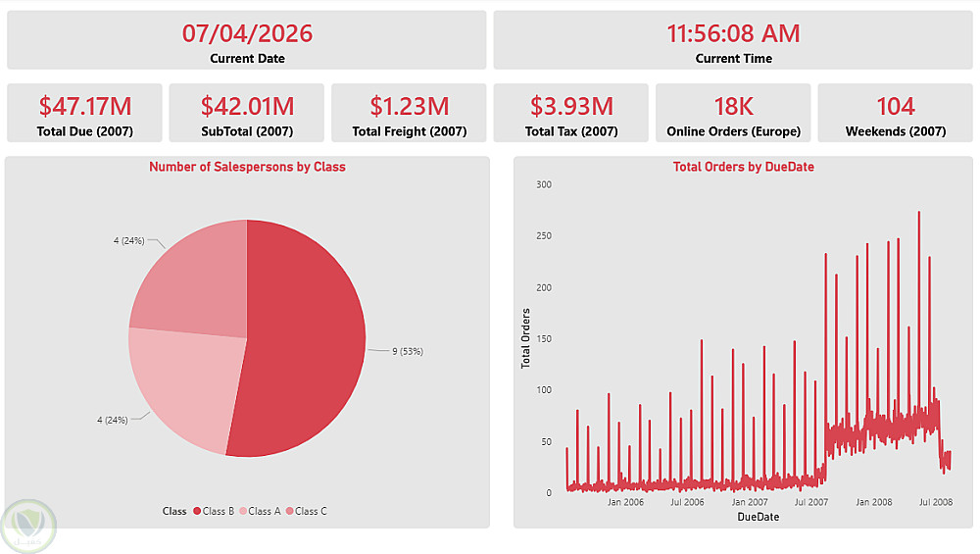Select the $3.93M Total Tax (2007) card
This screenshot has width=980, height=554.
pyautogui.click(x=571, y=113)
